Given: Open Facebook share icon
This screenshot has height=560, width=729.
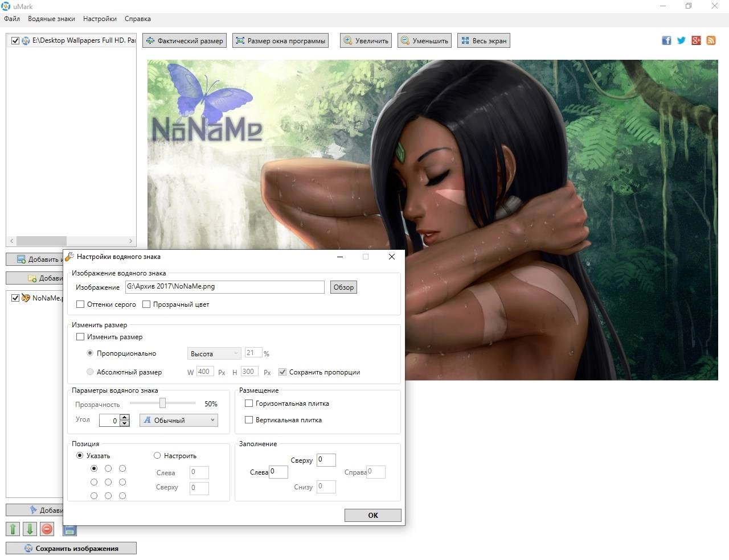Looking at the screenshot, I should (666, 40).
